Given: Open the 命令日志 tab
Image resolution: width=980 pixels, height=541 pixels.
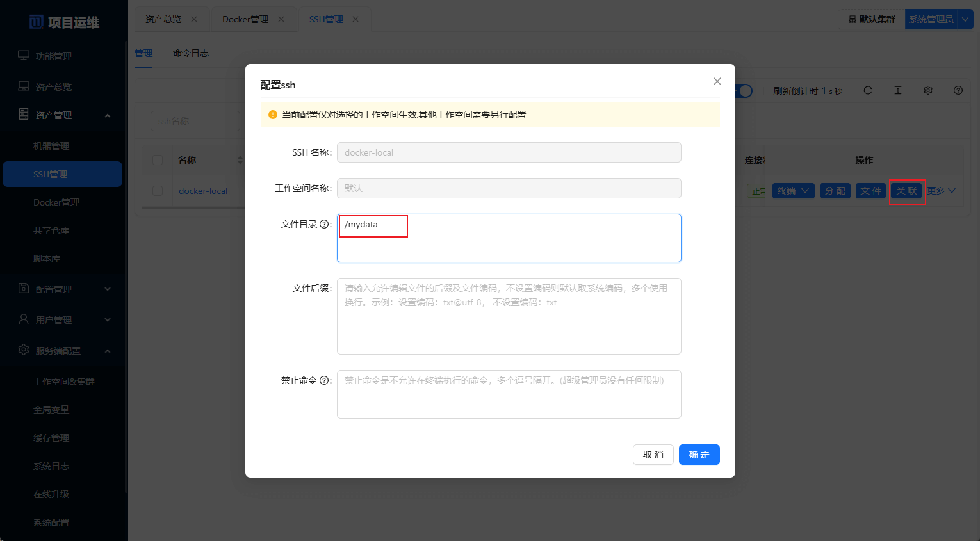Looking at the screenshot, I should pos(191,53).
